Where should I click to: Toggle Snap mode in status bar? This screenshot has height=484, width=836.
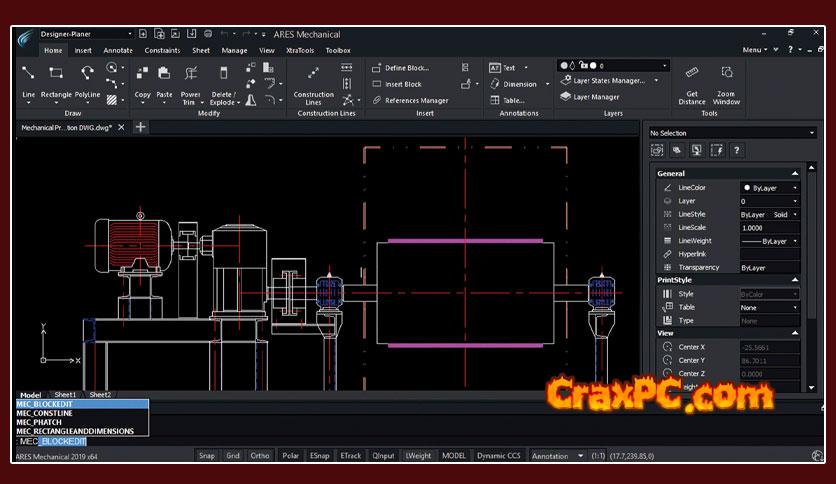click(x=206, y=455)
